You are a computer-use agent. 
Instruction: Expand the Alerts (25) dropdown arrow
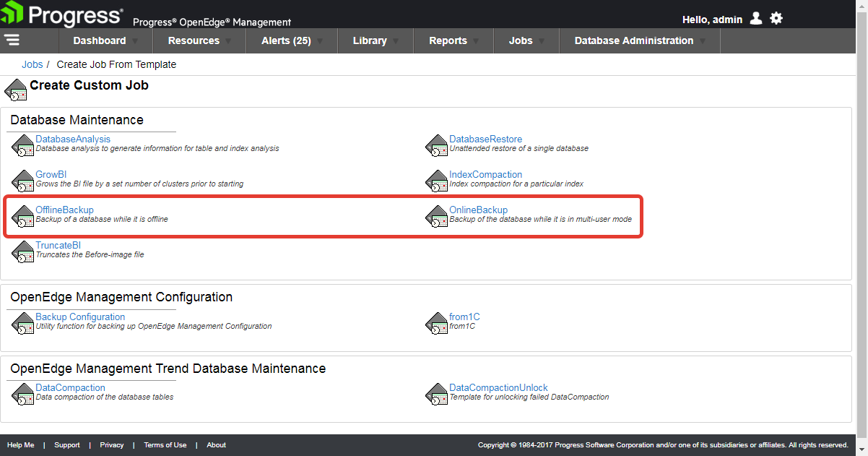click(x=321, y=41)
